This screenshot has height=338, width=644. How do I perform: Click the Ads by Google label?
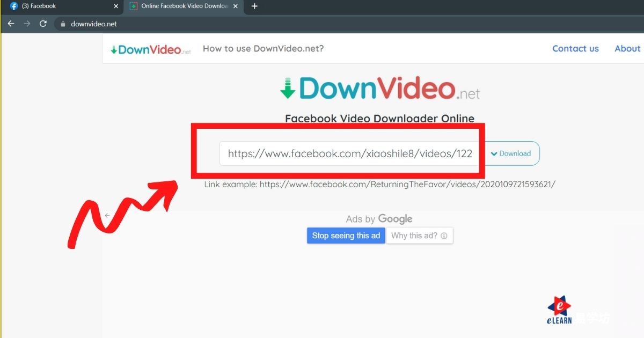click(x=379, y=219)
